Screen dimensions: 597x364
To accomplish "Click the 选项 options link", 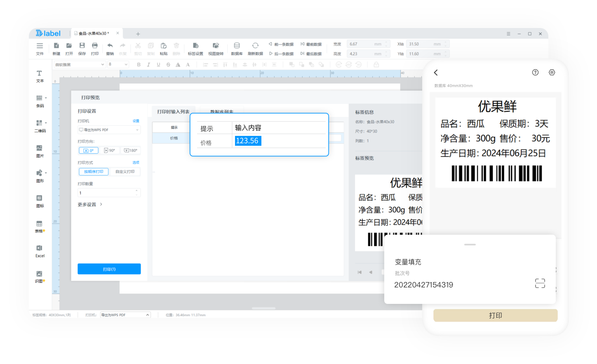I will click(136, 163).
